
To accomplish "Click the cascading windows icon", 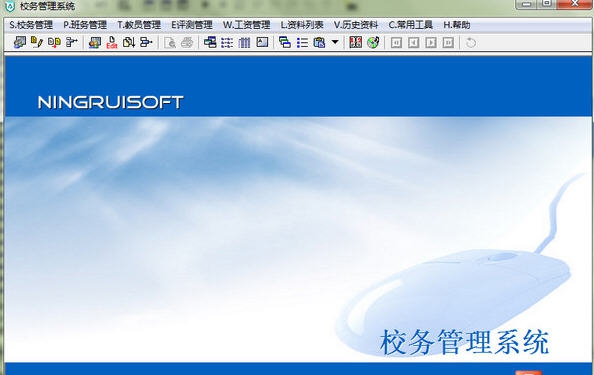I will click(x=285, y=42).
